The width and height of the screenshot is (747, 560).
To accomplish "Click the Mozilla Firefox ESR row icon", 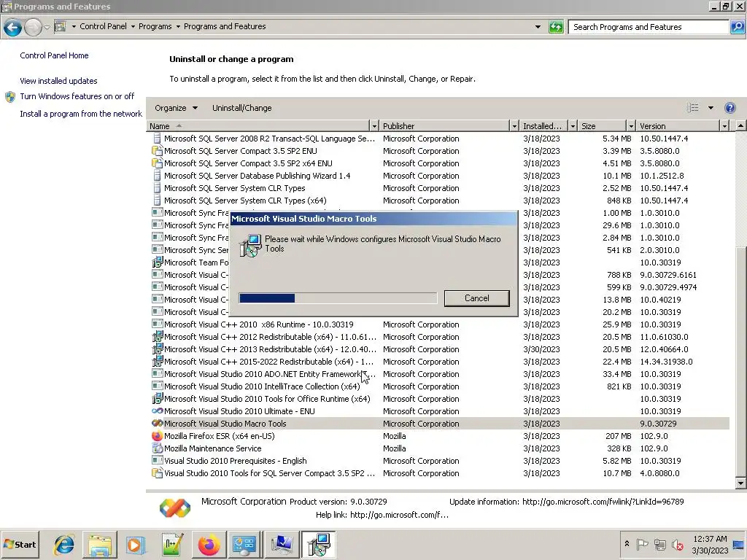I will pos(157,436).
